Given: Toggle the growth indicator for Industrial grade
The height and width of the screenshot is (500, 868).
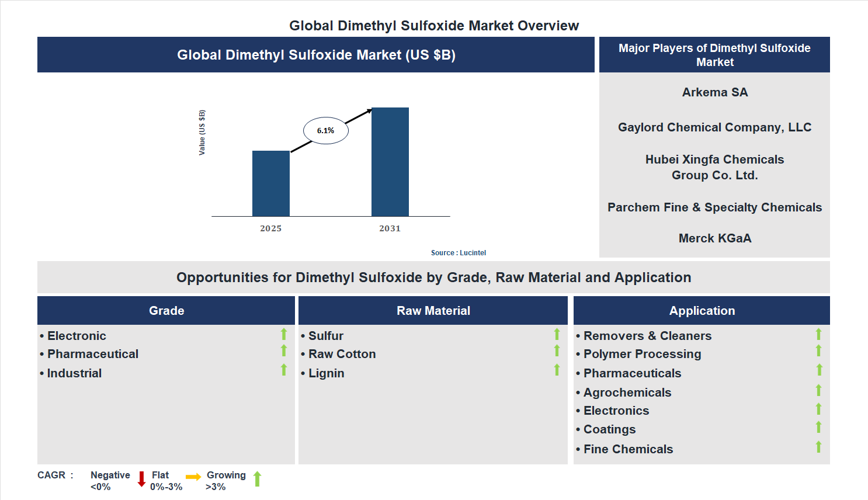Looking at the screenshot, I should (x=283, y=370).
